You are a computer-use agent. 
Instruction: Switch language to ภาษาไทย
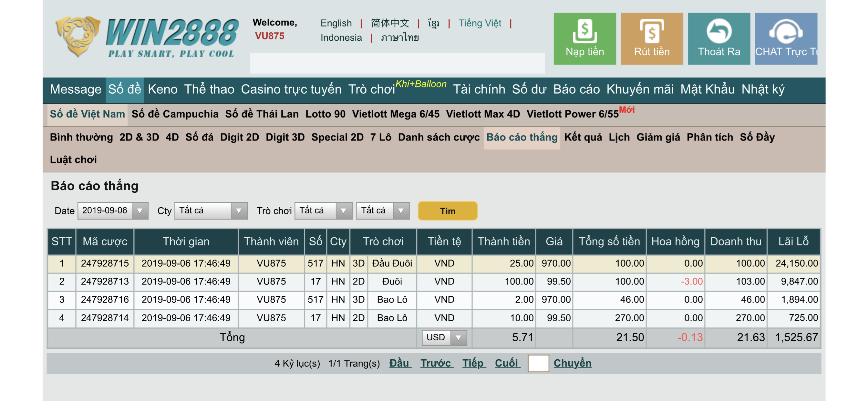[400, 37]
